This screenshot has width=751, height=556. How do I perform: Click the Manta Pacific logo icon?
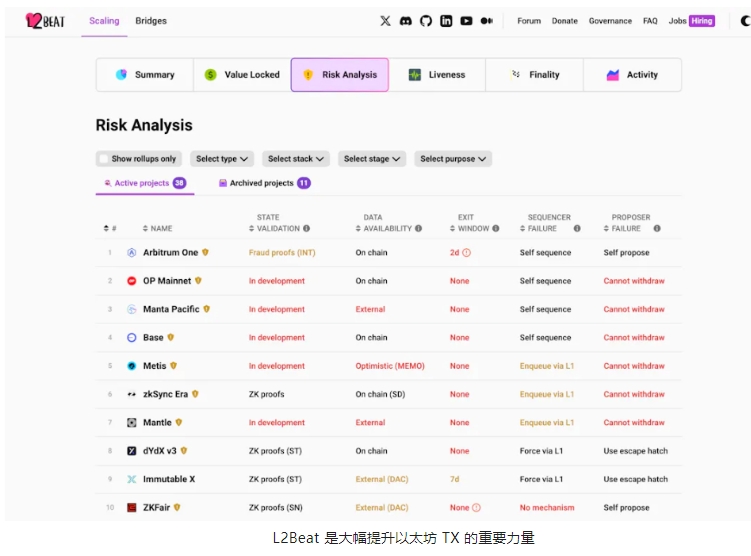[x=132, y=309]
